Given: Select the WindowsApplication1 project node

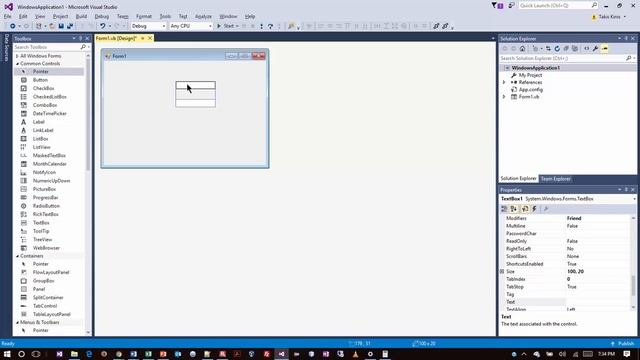Looking at the screenshot, I should tap(536, 68).
